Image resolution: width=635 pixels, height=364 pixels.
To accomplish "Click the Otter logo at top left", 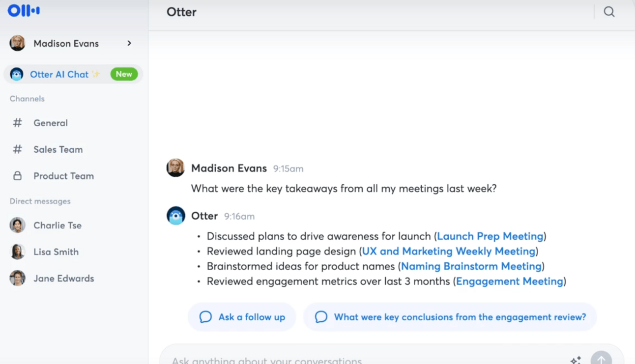I will [x=24, y=11].
